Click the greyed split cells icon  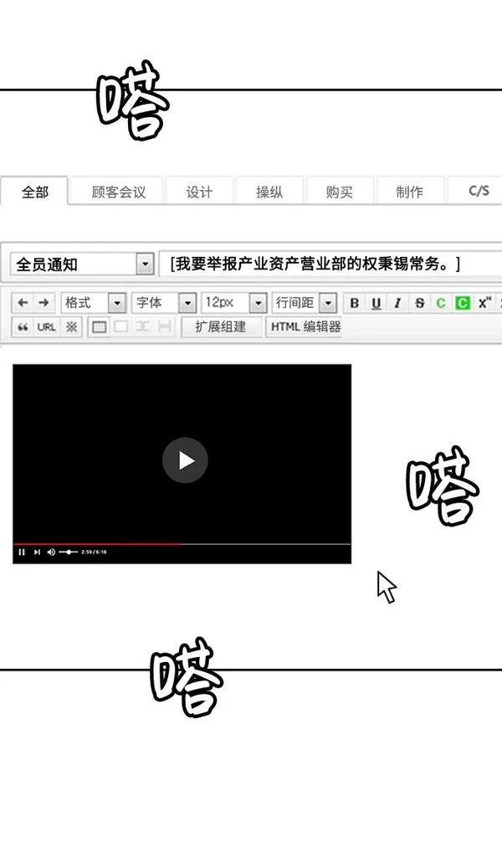point(164,326)
